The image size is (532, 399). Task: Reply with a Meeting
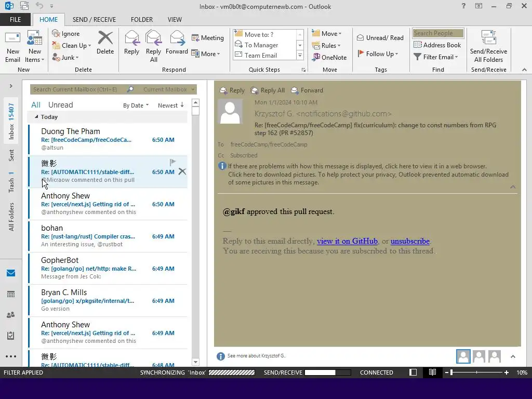point(208,37)
